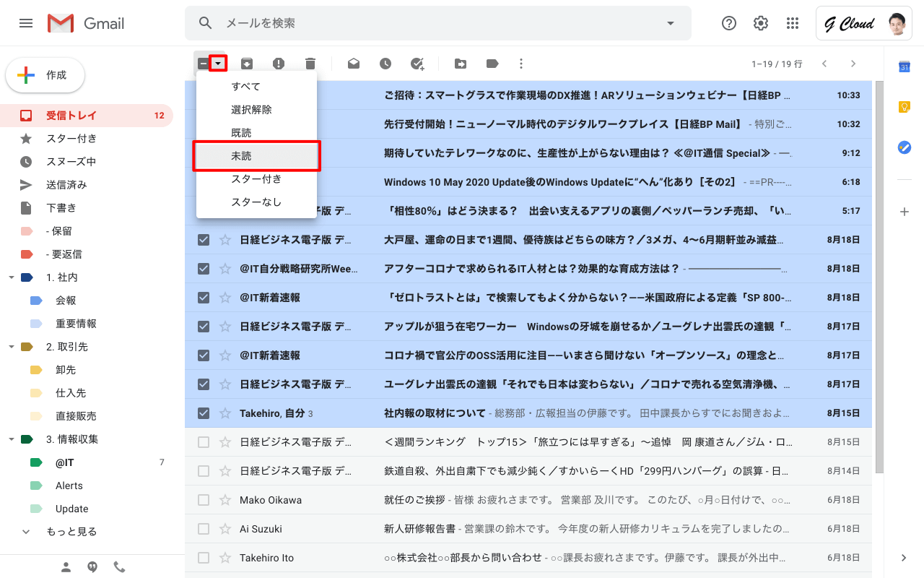Click the Gmail logo
924x578 pixels.
point(87,23)
